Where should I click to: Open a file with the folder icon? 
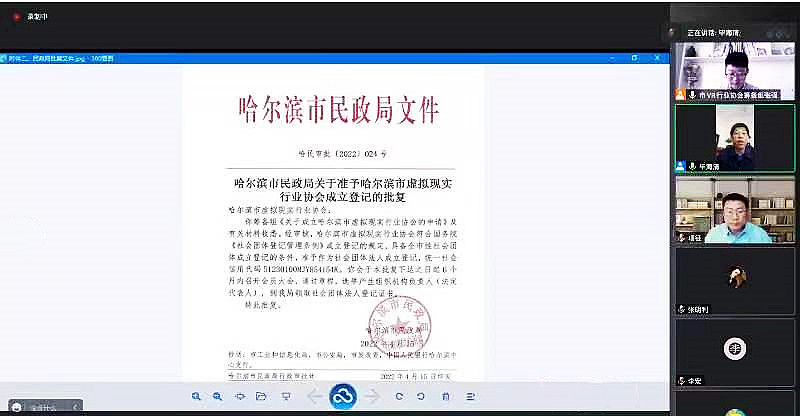[x=261, y=397]
